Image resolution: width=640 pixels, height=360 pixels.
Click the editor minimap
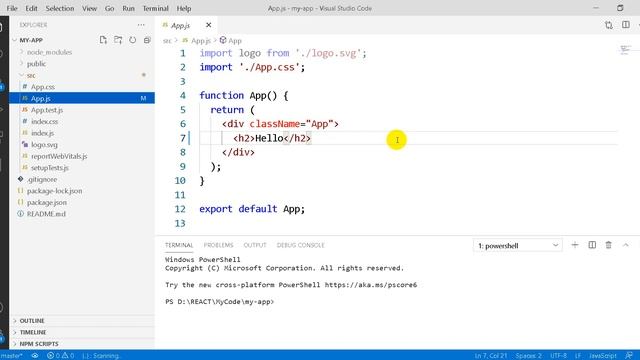[625, 51]
